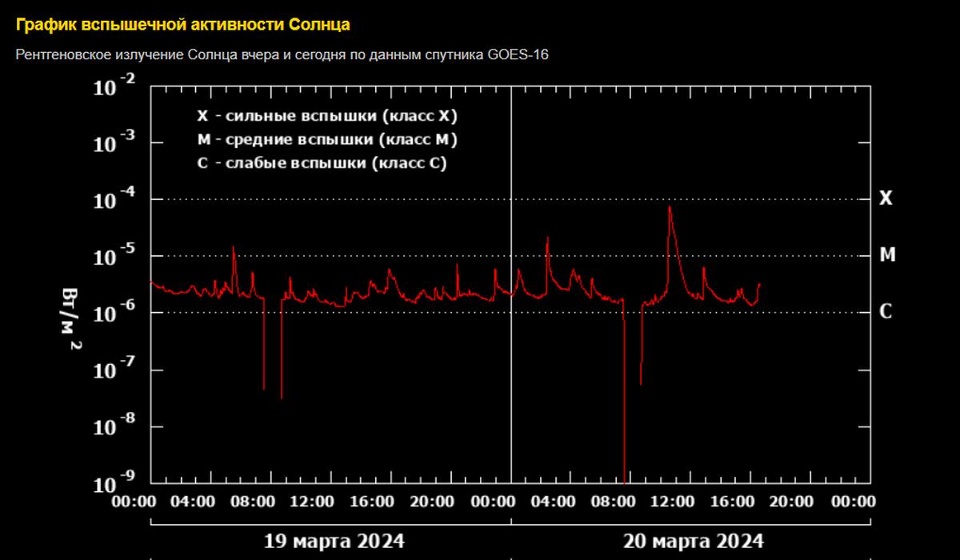This screenshot has width=960, height=560.
Task: Click the M class label right of chart
Action: click(886, 255)
